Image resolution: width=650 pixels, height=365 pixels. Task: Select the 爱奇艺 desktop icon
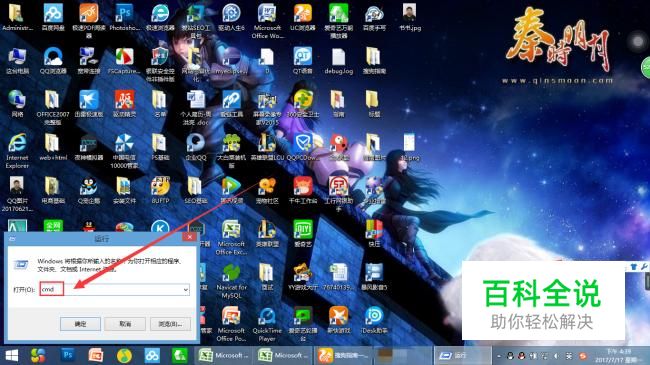pos(303,234)
